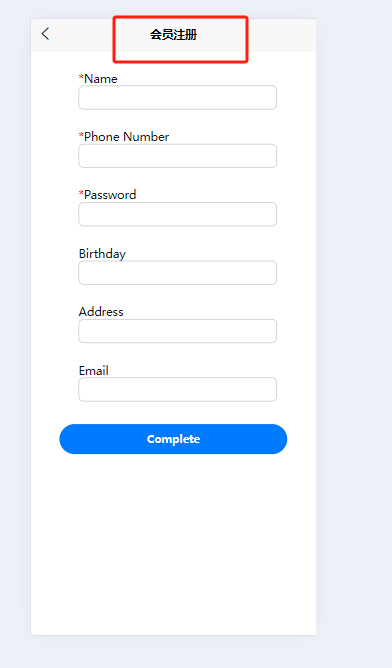Click the red asterisk beside Password
This screenshot has height=668, width=392.
81,194
